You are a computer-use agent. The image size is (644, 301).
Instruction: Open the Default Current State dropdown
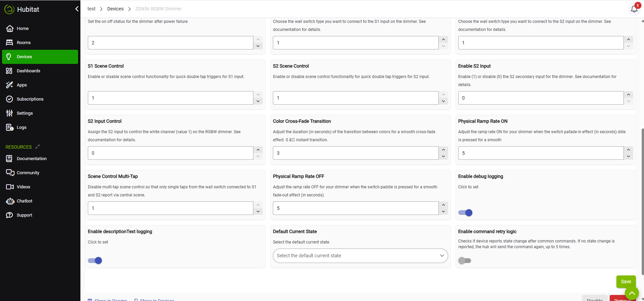(360, 256)
